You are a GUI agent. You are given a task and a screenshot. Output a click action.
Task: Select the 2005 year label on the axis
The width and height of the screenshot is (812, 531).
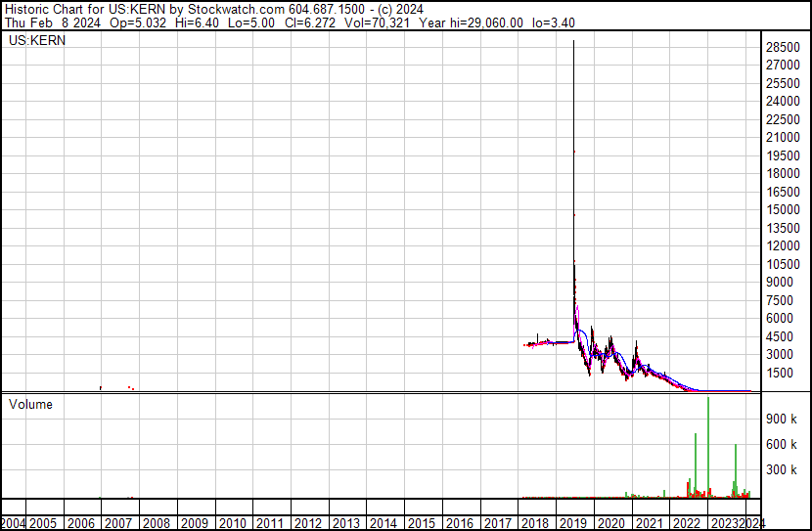point(43,523)
